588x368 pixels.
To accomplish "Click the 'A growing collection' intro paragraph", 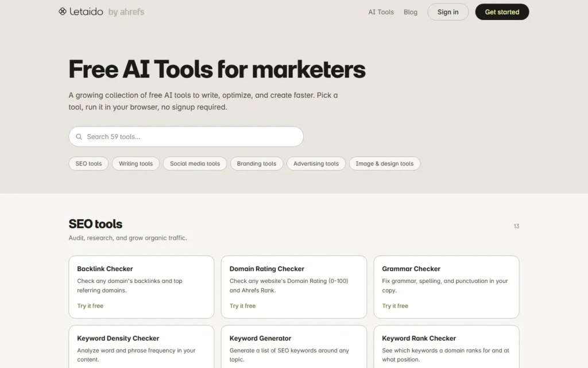I will coord(203,101).
